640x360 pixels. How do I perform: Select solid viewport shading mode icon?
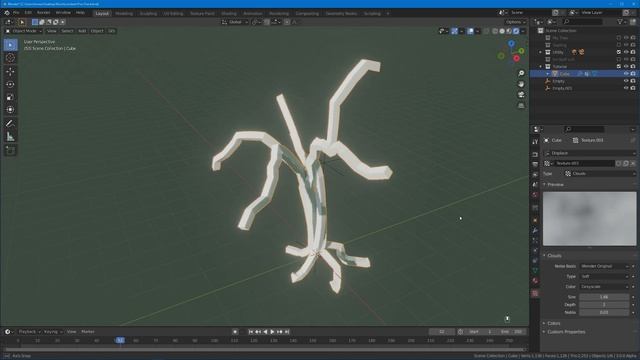[502, 31]
